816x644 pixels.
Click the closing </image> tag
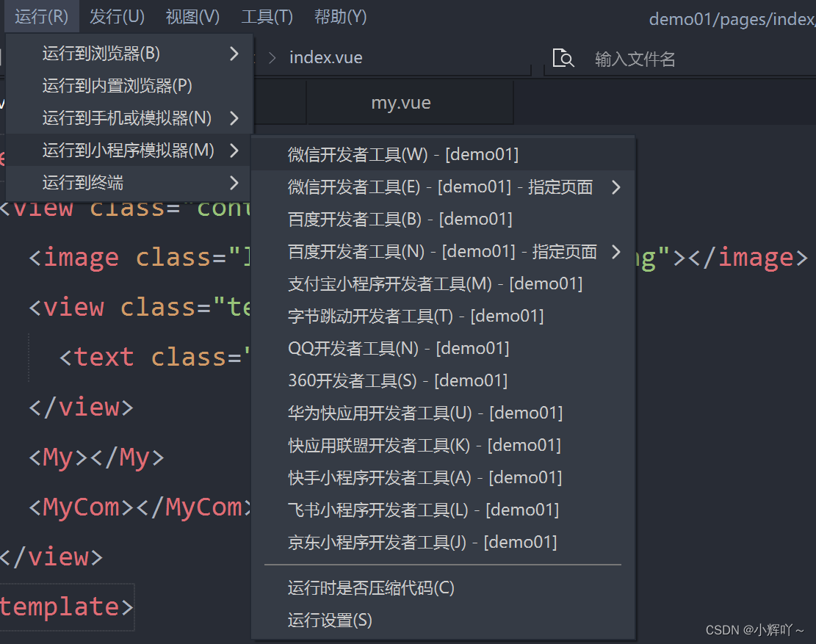click(x=748, y=258)
